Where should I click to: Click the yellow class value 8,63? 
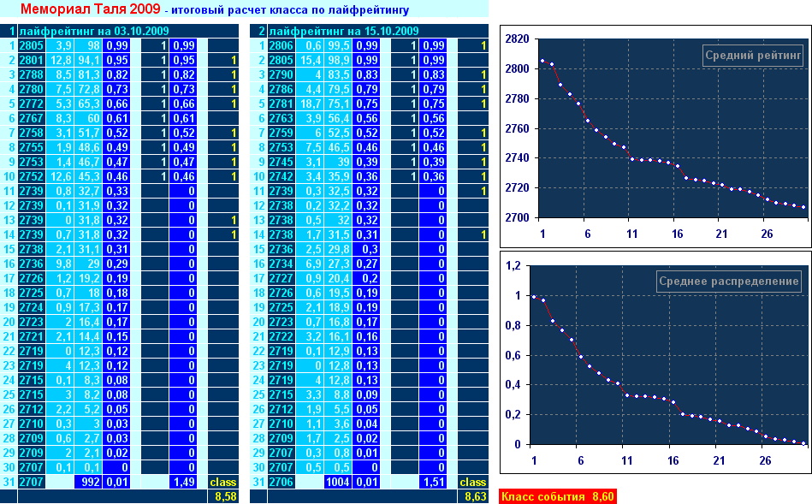475,496
